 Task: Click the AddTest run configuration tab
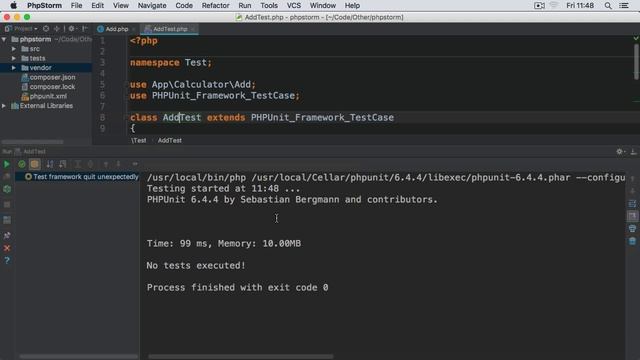pyautogui.click(x=31, y=151)
